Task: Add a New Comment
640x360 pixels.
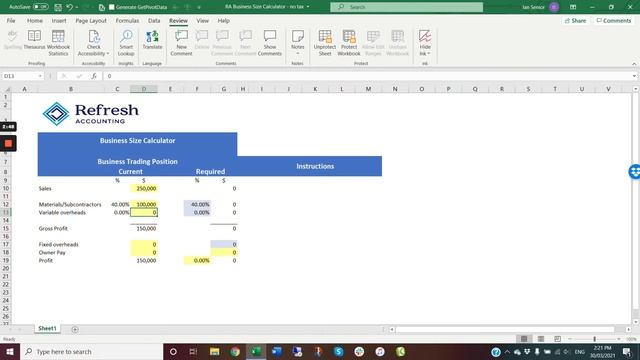Action: pyautogui.click(x=181, y=42)
